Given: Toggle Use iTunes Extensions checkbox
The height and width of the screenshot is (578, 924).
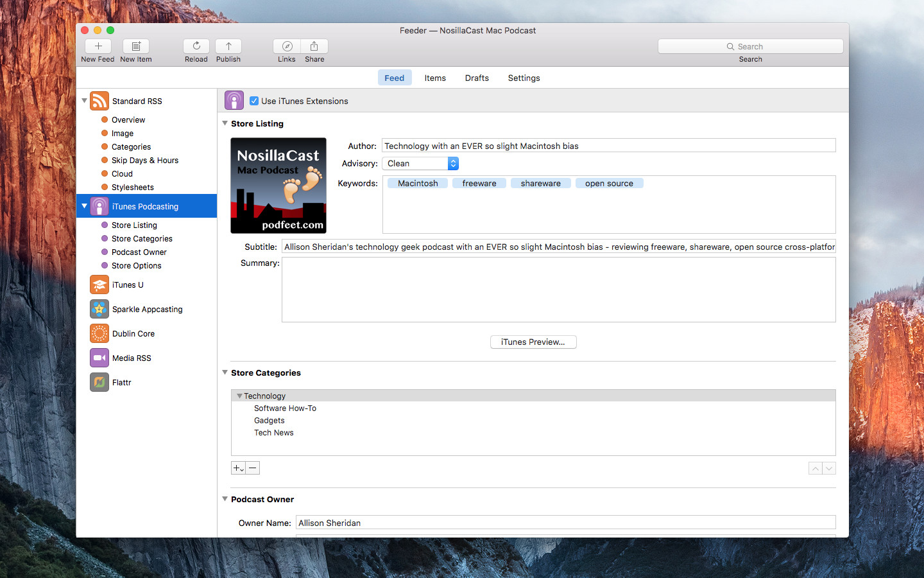Looking at the screenshot, I should [x=254, y=101].
